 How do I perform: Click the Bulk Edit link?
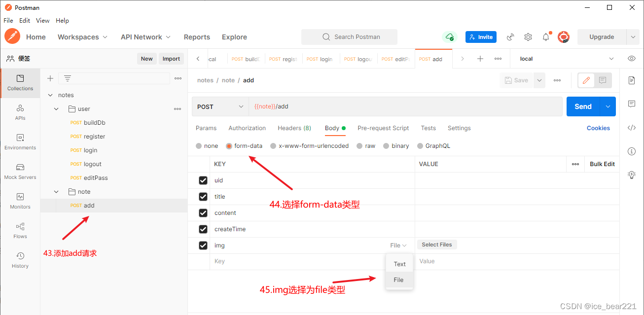click(x=602, y=164)
